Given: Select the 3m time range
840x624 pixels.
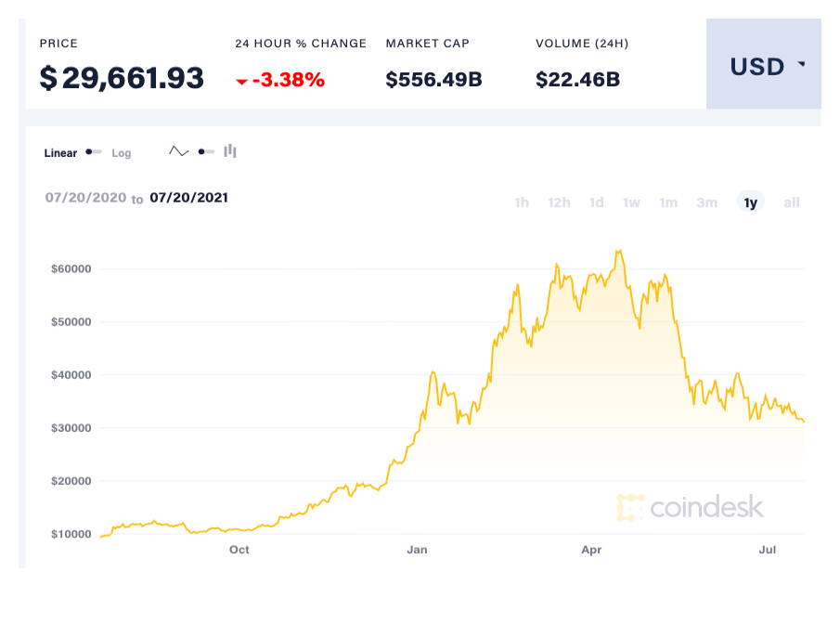Looking at the screenshot, I should pyautogui.click(x=706, y=202).
